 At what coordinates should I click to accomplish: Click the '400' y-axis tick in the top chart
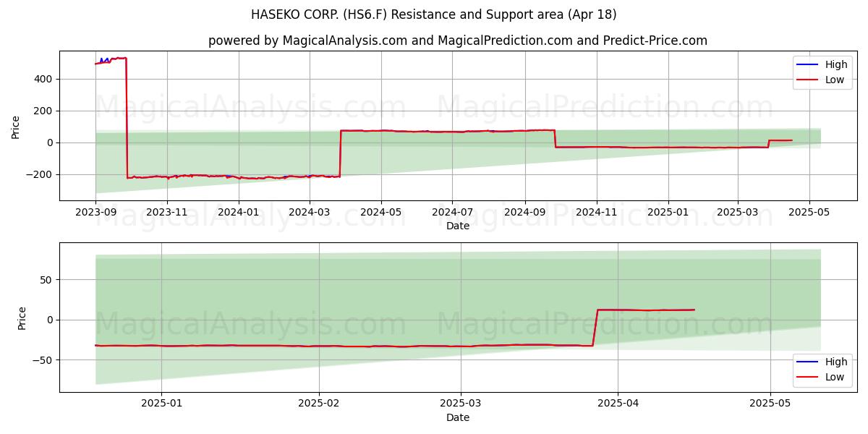pos(45,79)
